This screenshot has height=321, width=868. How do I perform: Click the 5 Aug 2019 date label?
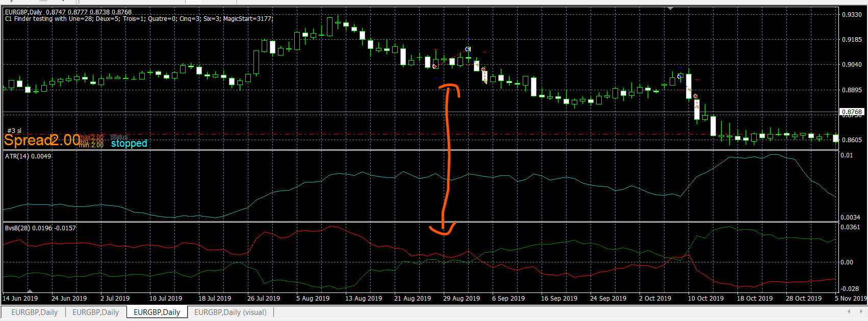[x=313, y=299]
